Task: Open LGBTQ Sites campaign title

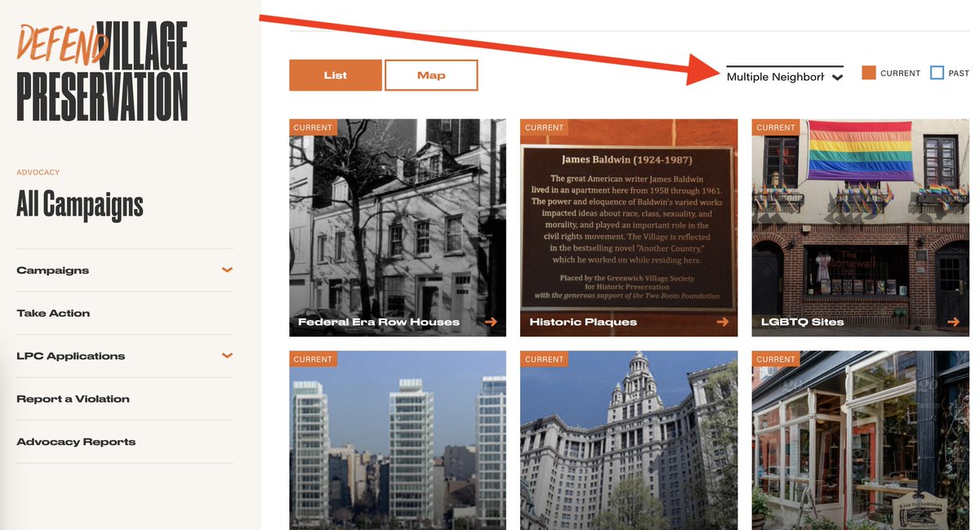Action: tap(803, 322)
